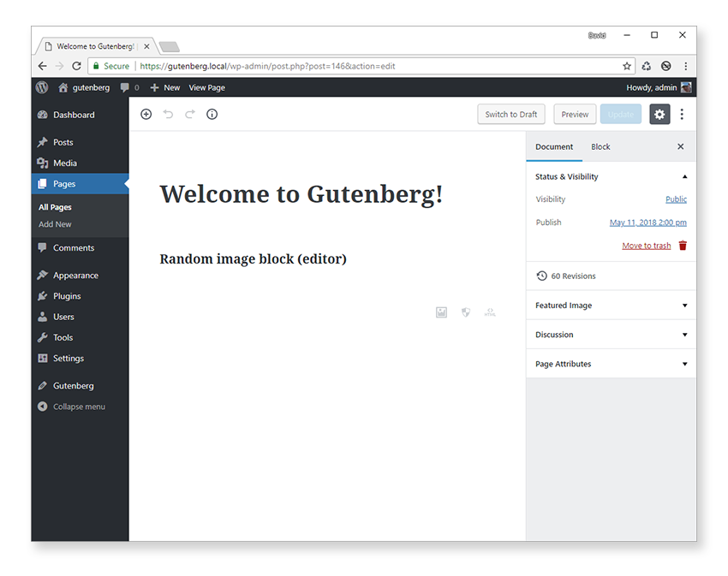The height and width of the screenshot is (576, 728).
Task: Click the Add block plus icon
Action: click(x=146, y=114)
